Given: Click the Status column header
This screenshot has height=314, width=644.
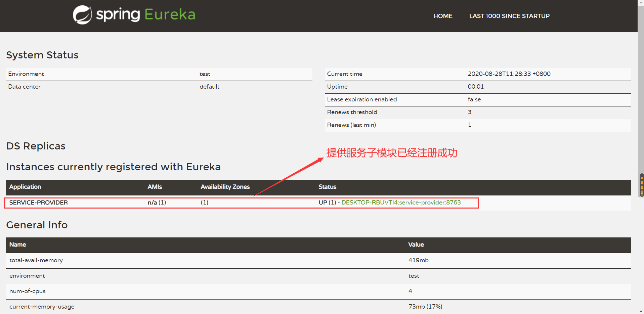Looking at the screenshot, I should pyautogui.click(x=327, y=187).
